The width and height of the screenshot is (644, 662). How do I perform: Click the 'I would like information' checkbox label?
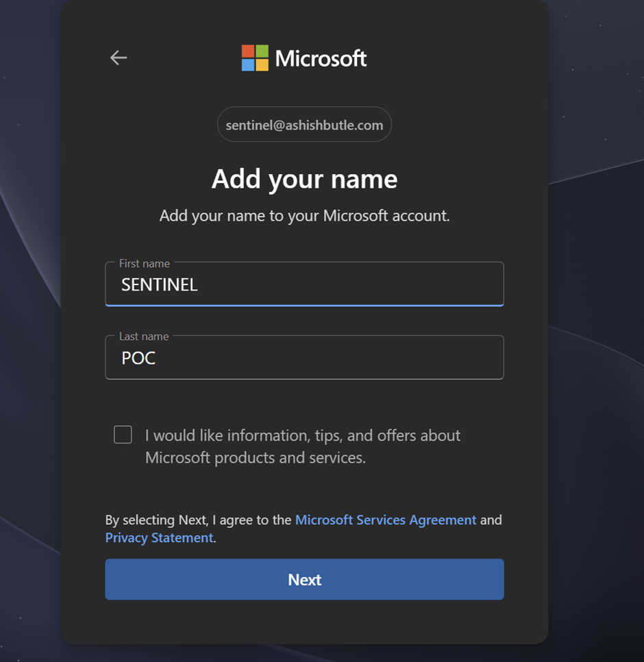click(302, 436)
